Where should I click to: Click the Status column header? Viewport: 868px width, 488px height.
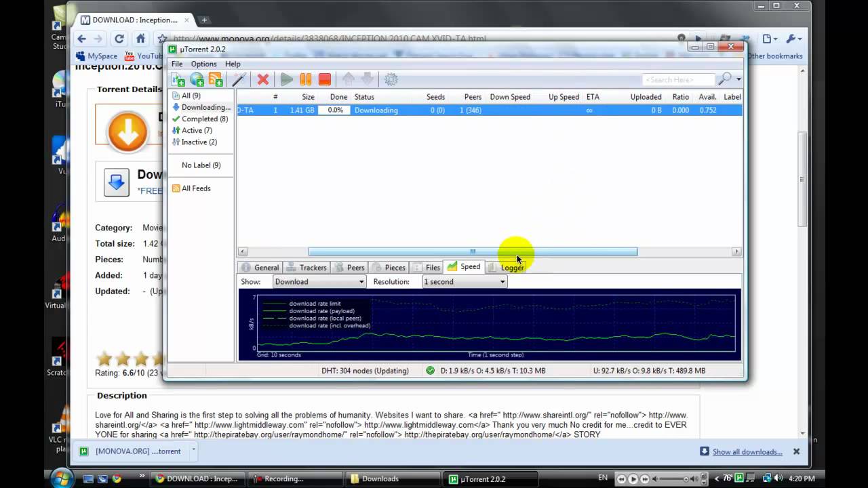[380, 97]
